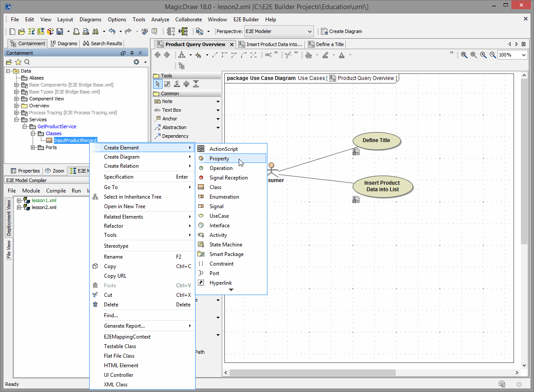The image size is (534, 392).
Task: Choose Property from the Create Element submenu
Action: [219, 159]
